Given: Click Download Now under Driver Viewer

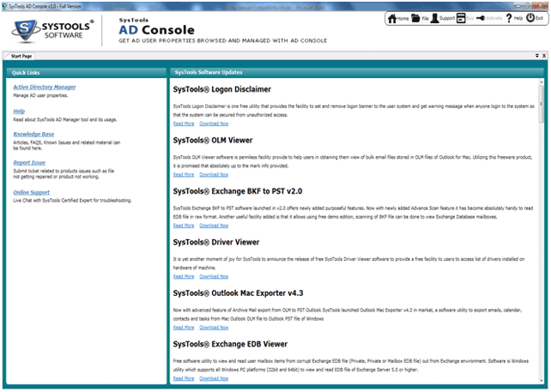Looking at the screenshot, I should pos(214,276).
